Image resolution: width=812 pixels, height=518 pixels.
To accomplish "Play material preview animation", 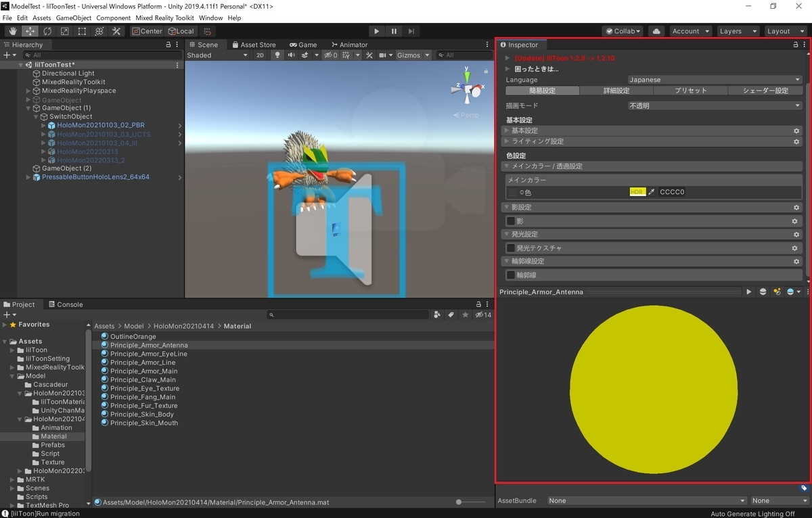I will point(748,292).
